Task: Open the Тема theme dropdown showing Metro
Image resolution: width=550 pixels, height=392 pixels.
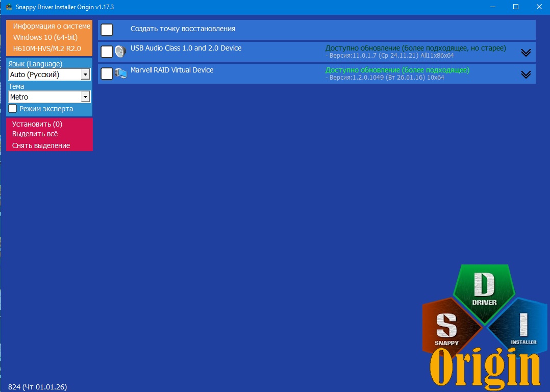Action: (49, 97)
